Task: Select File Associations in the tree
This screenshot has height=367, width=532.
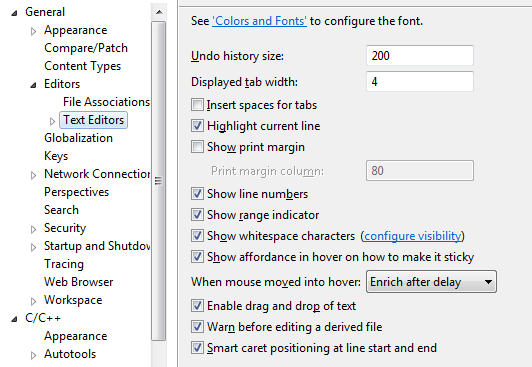Action: tap(106, 102)
